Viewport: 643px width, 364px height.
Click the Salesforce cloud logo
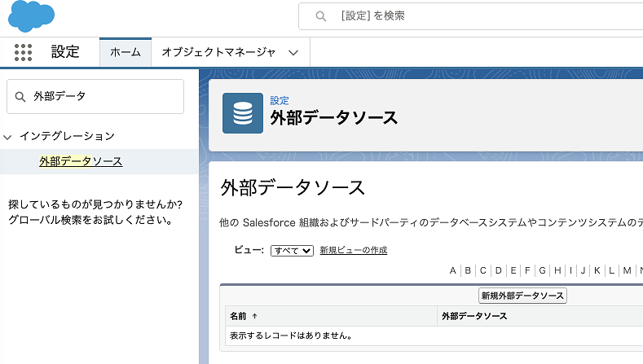(x=31, y=16)
